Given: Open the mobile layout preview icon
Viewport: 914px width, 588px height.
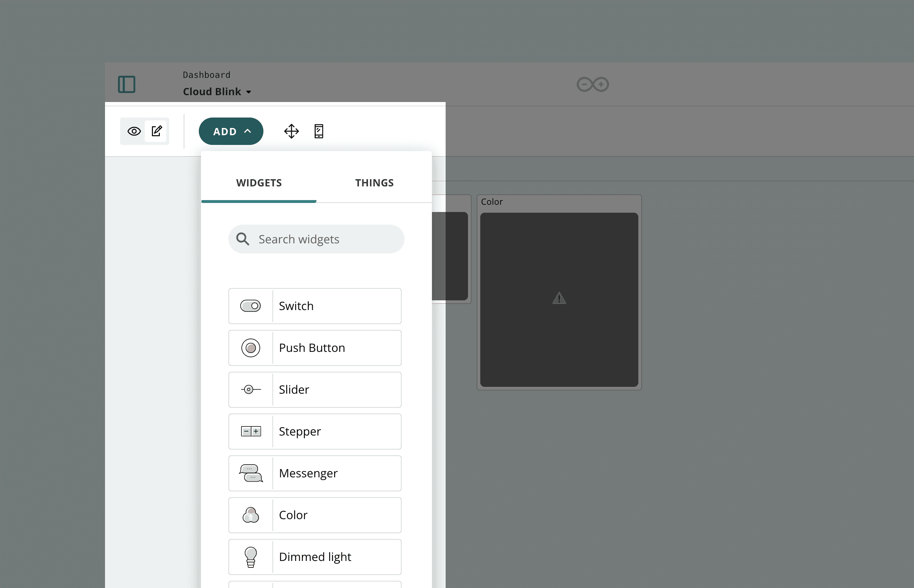Looking at the screenshot, I should pos(318,131).
